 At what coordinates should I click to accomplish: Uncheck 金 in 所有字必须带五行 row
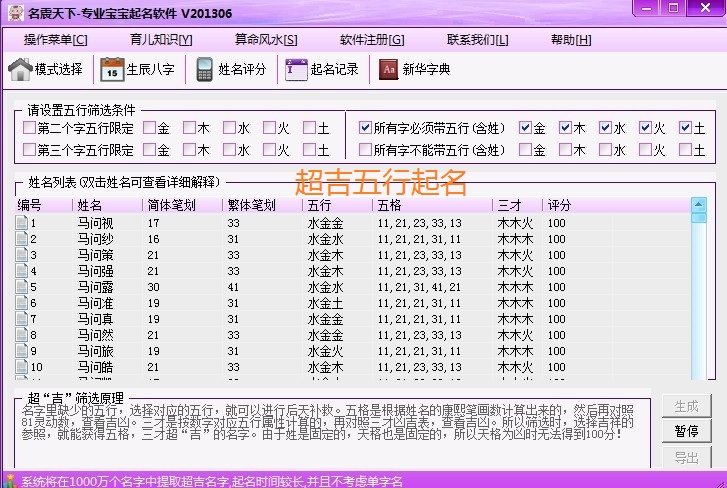(x=525, y=127)
